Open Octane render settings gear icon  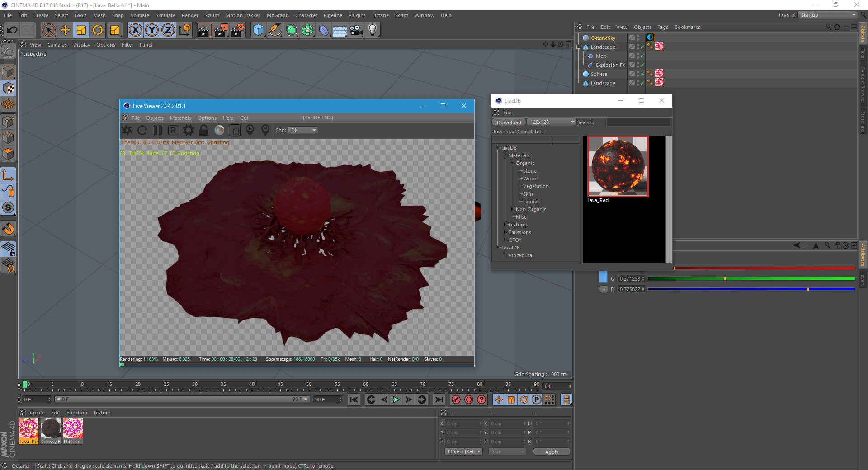pos(189,131)
